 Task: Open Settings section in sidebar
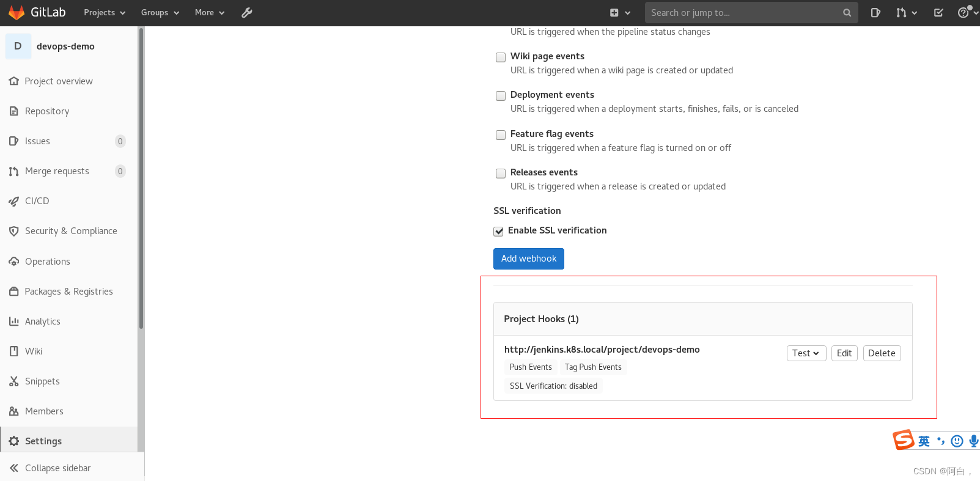(x=43, y=441)
